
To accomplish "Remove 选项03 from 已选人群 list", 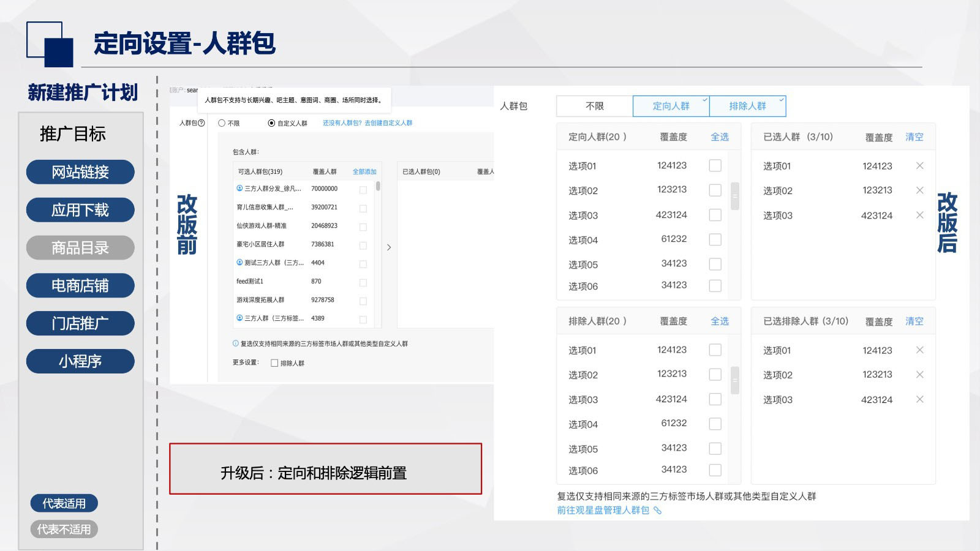I will click(919, 215).
